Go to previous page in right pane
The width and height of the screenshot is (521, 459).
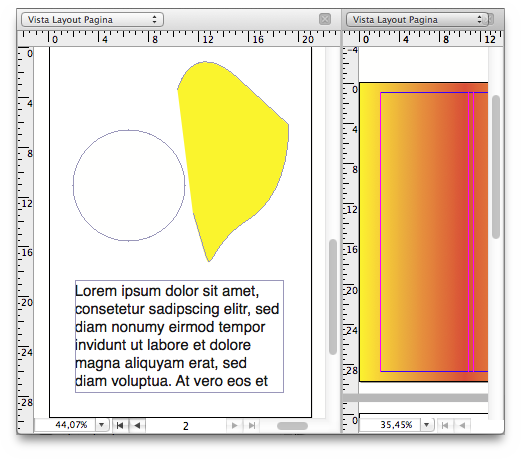coord(462,425)
